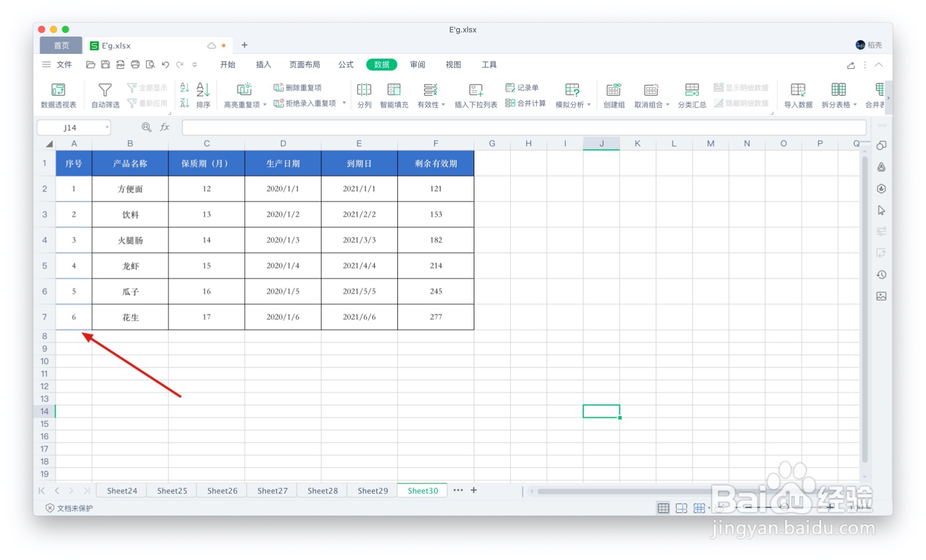Image resolution: width=926 pixels, height=560 pixels.
Task: Click 创建组 create group
Action: 614,96
